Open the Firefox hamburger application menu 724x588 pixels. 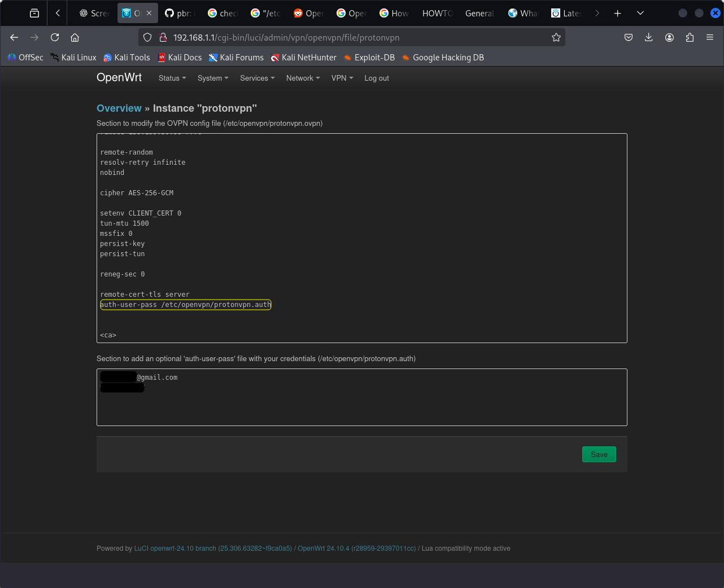pos(710,37)
